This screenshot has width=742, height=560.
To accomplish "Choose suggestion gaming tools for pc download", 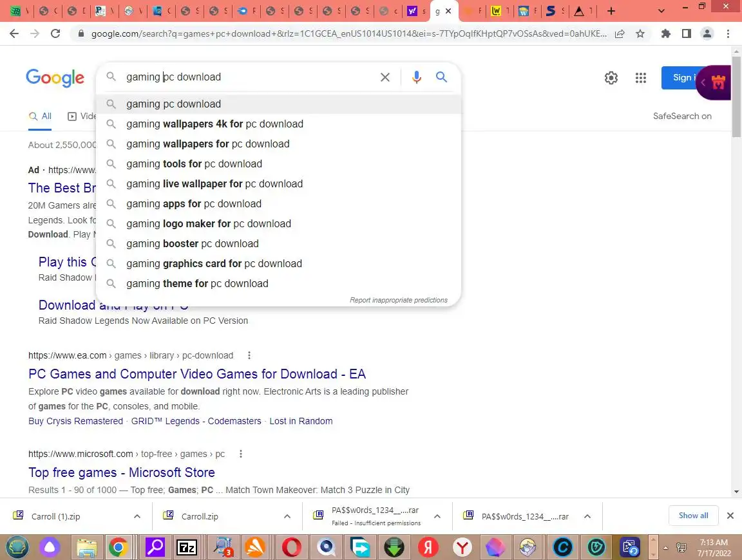I will pos(278,163).
